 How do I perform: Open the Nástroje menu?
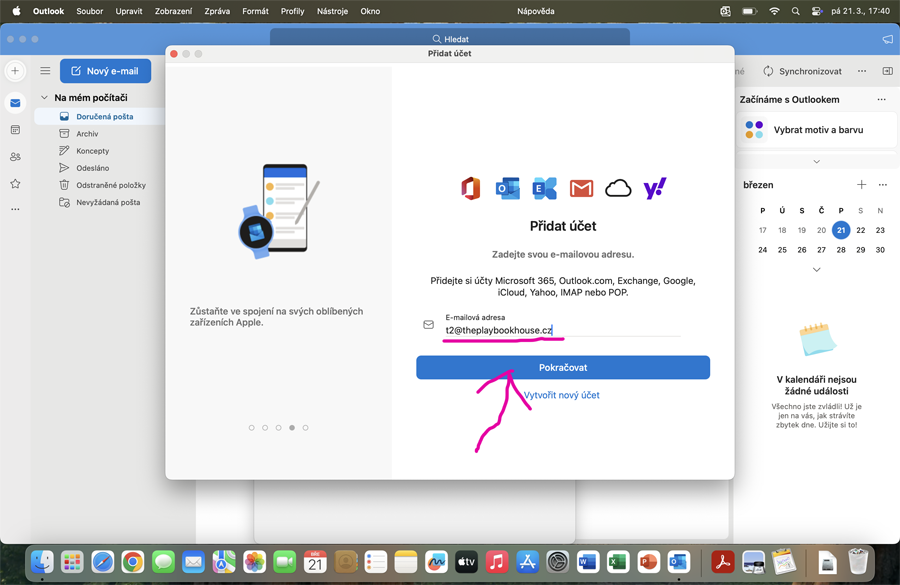pyautogui.click(x=332, y=11)
